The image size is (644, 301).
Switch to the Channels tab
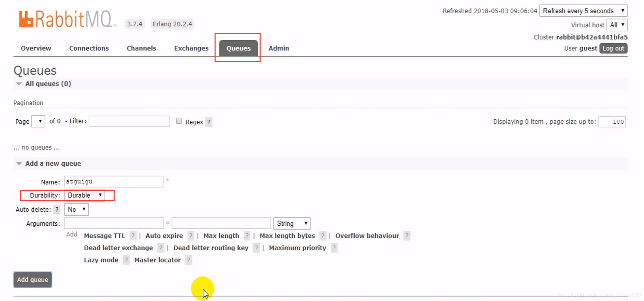tap(141, 48)
